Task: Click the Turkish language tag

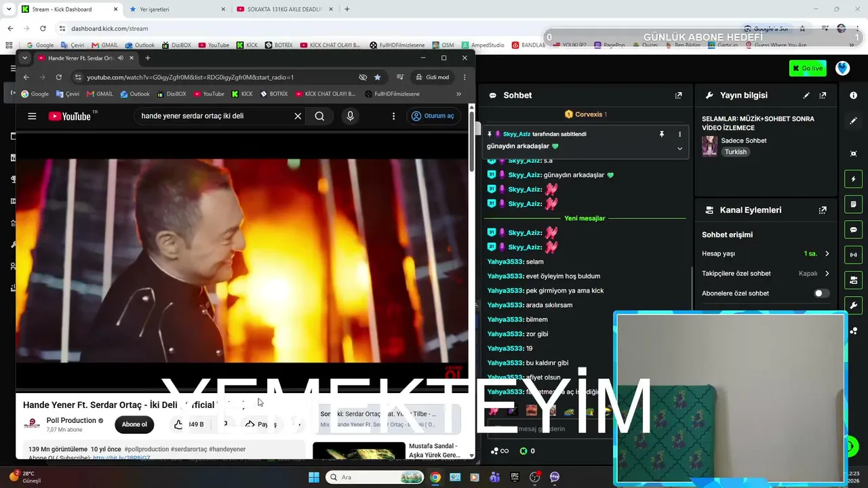Action: pos(735,152)
